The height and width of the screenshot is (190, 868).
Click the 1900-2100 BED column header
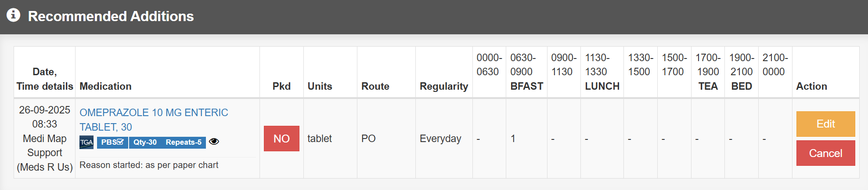pyautogui.click(x=741, y=72)
